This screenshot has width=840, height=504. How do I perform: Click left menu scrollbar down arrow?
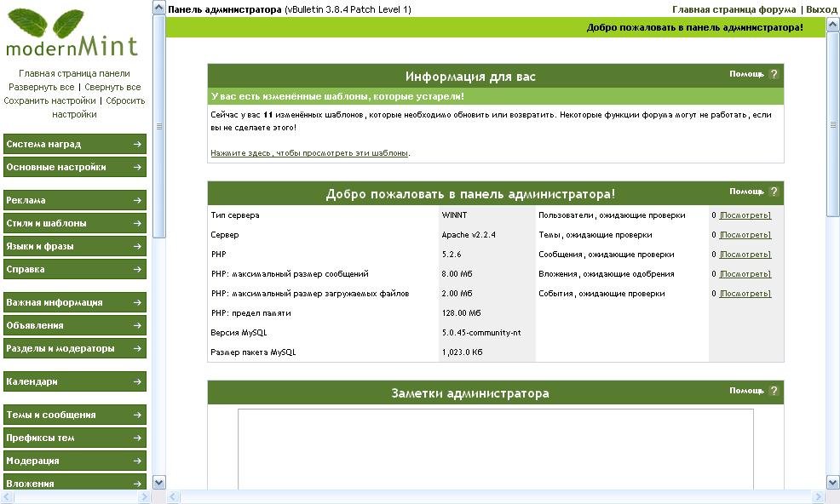159,483
